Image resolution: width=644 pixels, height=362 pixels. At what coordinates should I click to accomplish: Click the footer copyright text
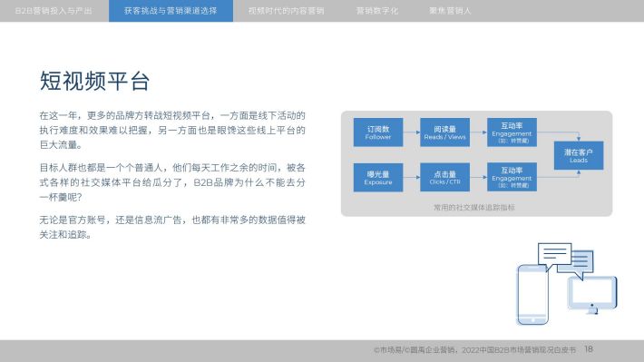(474, 349)
